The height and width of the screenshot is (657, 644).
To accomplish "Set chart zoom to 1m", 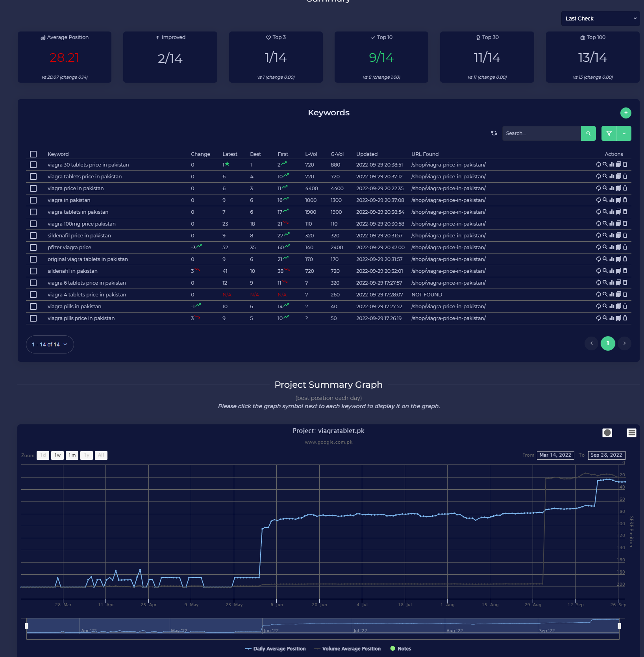I will pyautogui.click(x=72, y=455).
